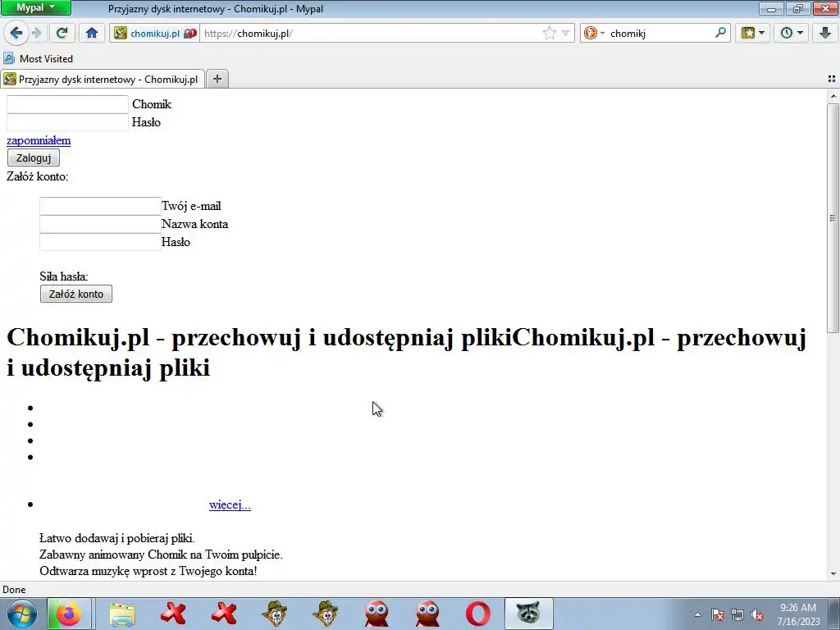The image size is (840, 630).
Task: Switch to Mypal raccoon taskbar icon
Action: tap(528, 613)
